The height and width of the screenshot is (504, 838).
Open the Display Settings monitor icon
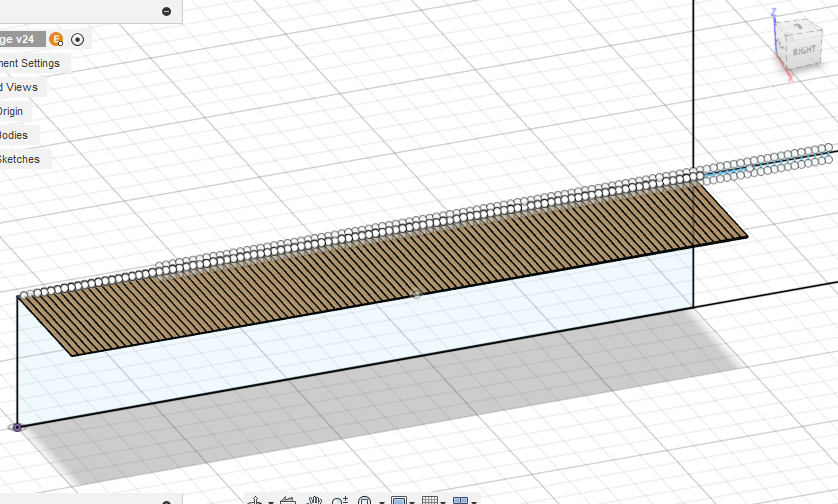399,501
